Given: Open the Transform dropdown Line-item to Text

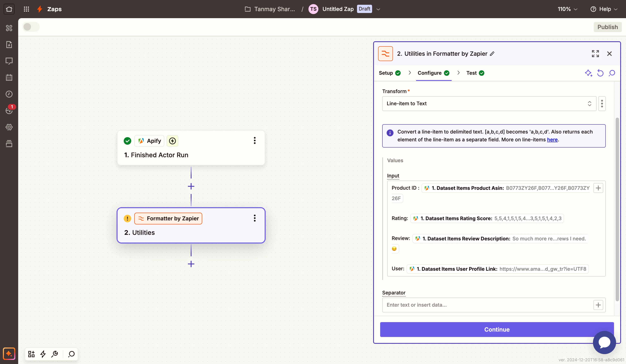Looking at the screenshot, I should pos(489,103).
